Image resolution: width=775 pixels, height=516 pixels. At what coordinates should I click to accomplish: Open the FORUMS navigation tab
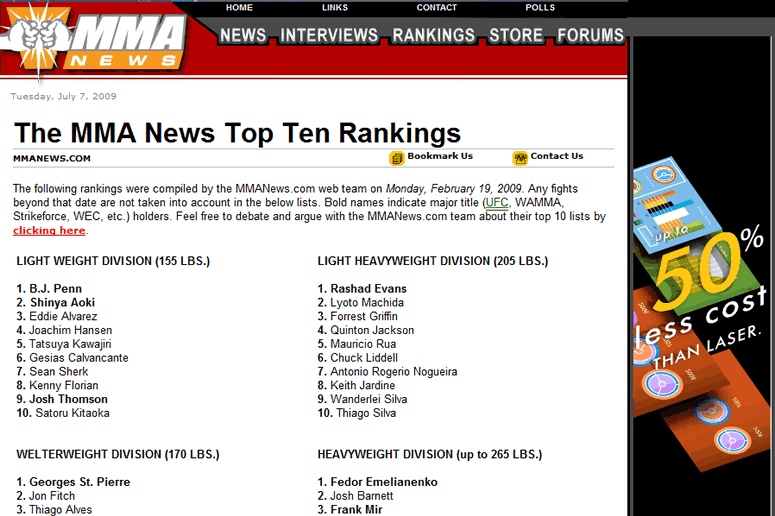[x=590, y=35]
